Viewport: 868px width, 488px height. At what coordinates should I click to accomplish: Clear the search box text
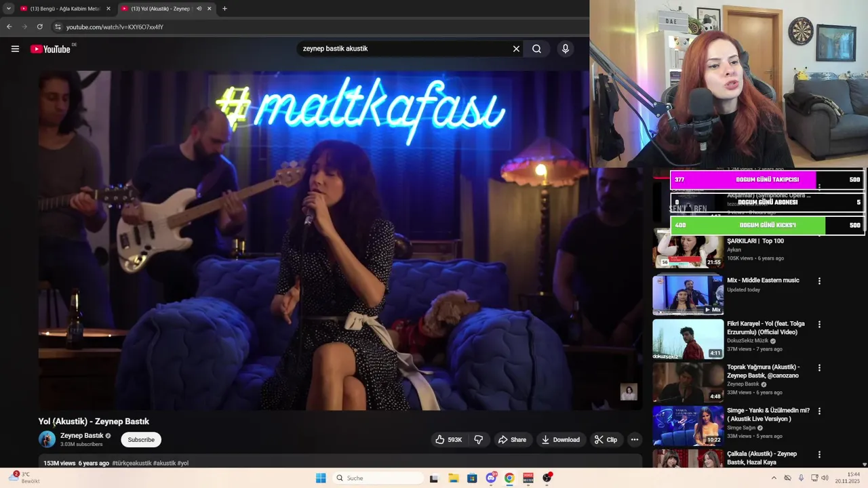click(516, 49)
